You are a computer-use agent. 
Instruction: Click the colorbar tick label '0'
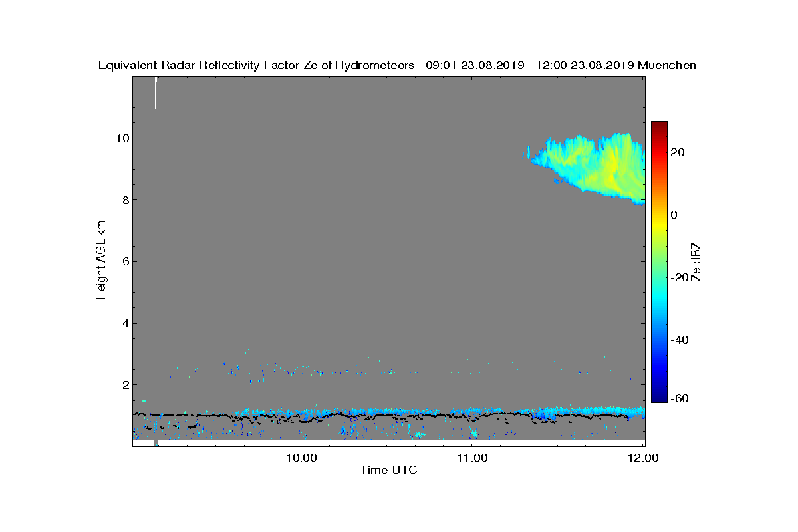point(675,215)
